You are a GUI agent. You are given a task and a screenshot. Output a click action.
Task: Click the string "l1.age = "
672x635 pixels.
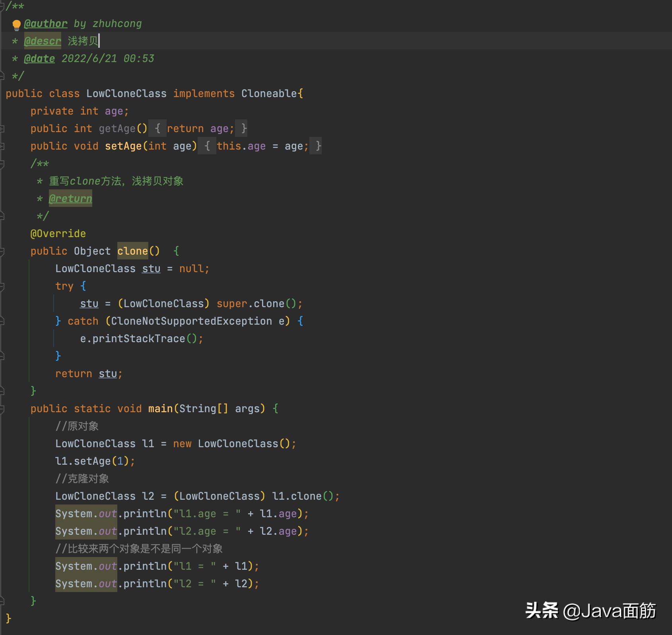click(207, 514)
